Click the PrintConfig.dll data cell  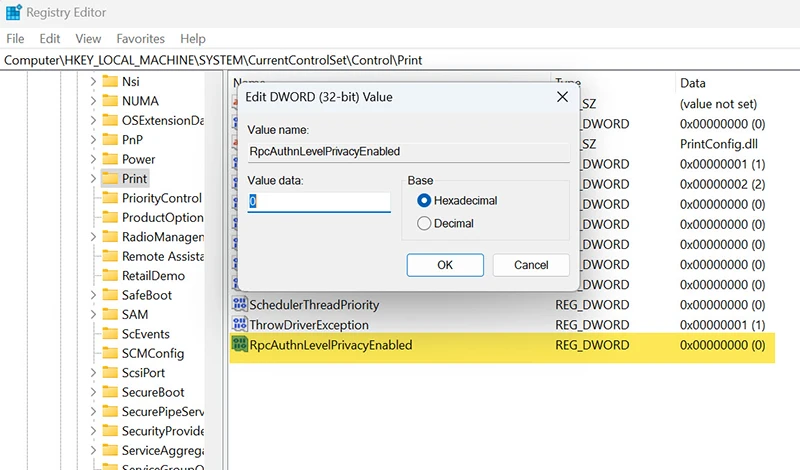(719, 144)
